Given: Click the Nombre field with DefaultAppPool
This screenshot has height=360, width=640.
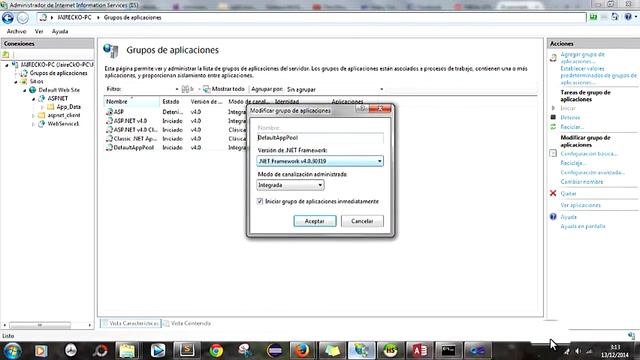Looking at the screenshot, I should point(320,138).
